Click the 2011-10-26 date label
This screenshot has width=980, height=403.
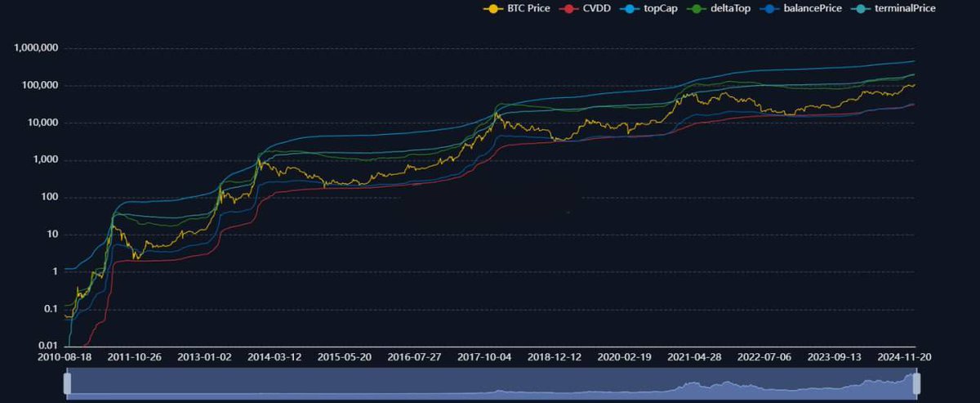[136, 357]
